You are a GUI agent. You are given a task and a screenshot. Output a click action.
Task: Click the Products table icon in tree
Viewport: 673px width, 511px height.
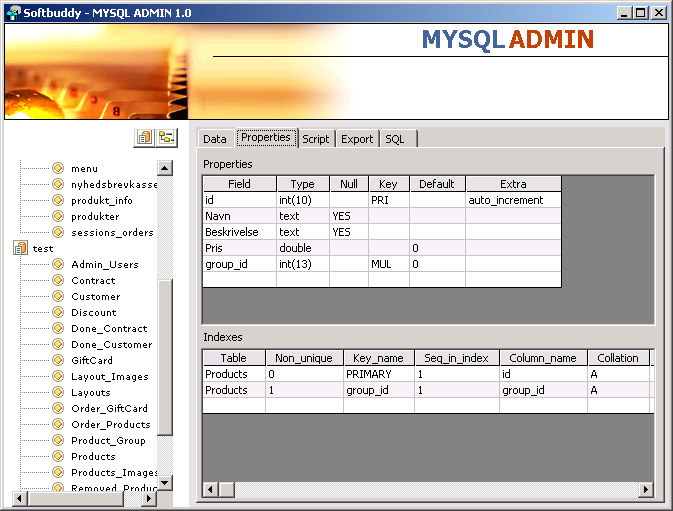pyautogui.click(x=58, y=456)
